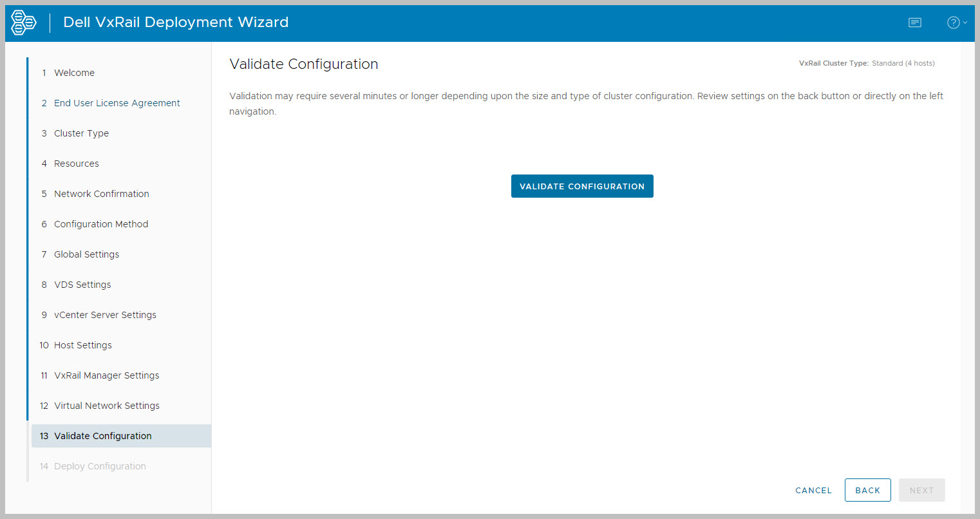Open the feedback message icon in header
Image resolution: width=980 pixels, height=519 pixels.
point(914,23)
